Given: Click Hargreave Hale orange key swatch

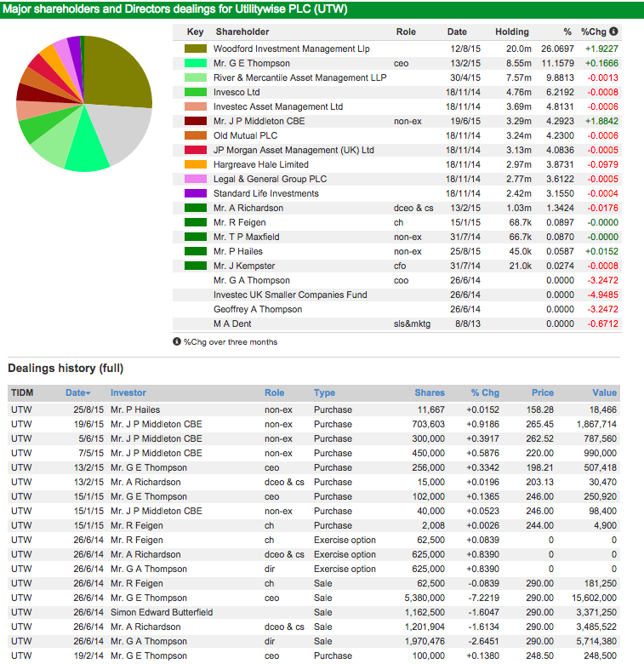Looking at the screenshot, I should coord(196,164).
